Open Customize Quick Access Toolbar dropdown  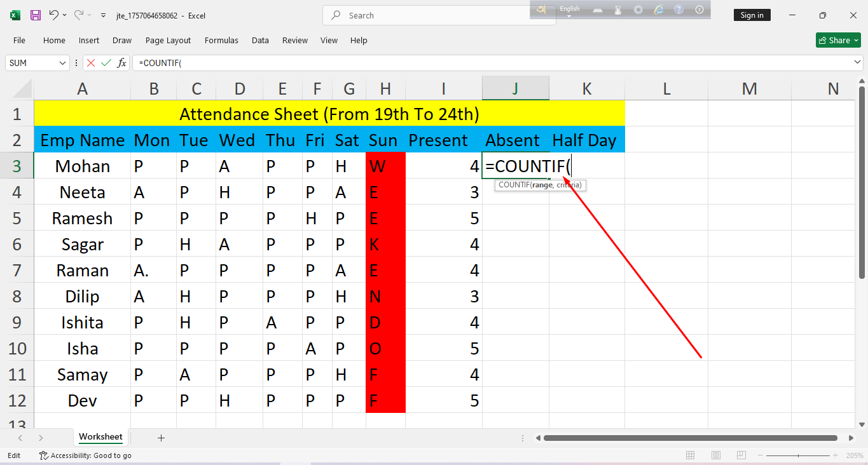click(103, 15)
